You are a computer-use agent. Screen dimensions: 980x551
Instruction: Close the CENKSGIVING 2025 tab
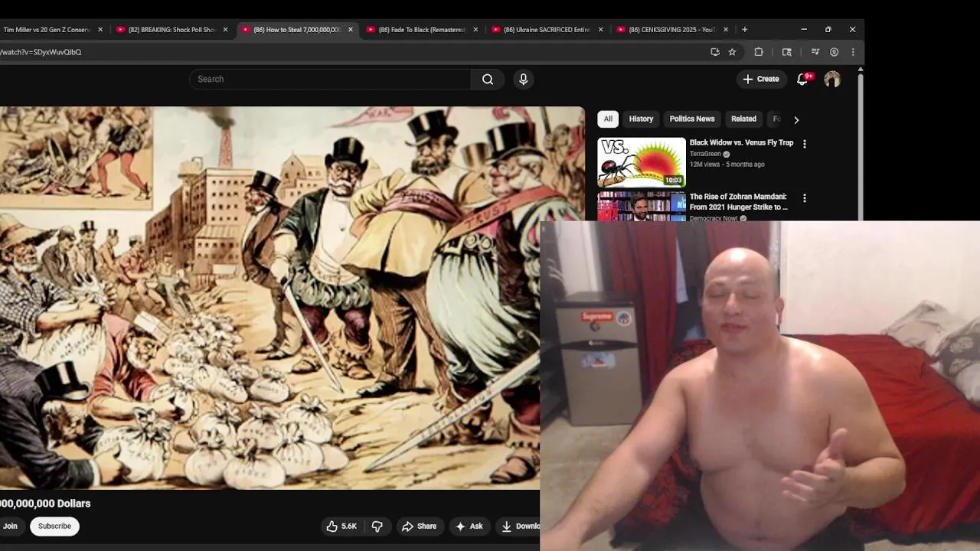click(726, 30)
